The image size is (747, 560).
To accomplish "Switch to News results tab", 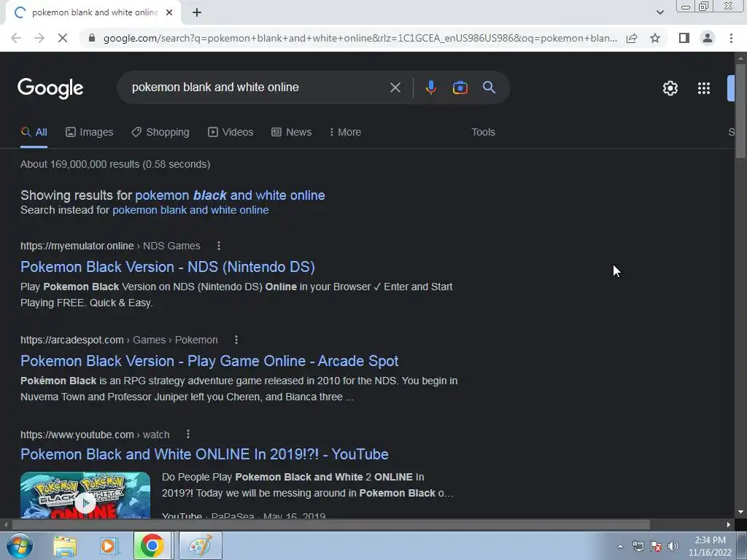I will point(291,133).
